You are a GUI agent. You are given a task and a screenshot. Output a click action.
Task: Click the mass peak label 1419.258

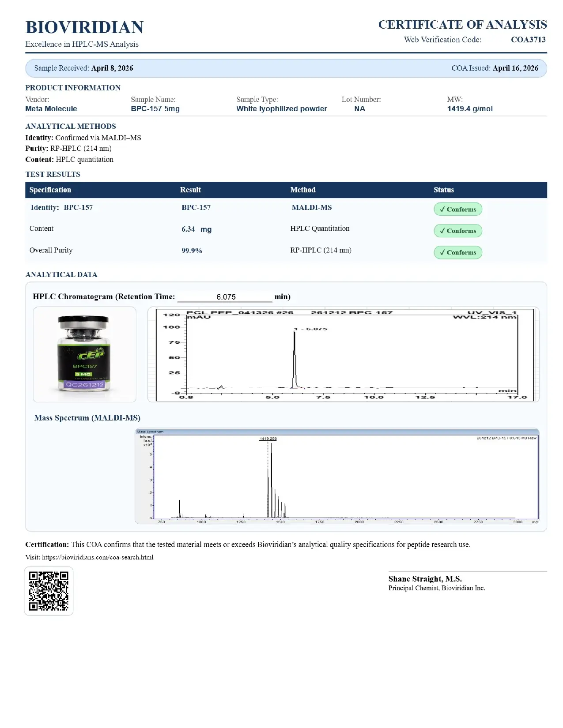(x=268, y=439)
